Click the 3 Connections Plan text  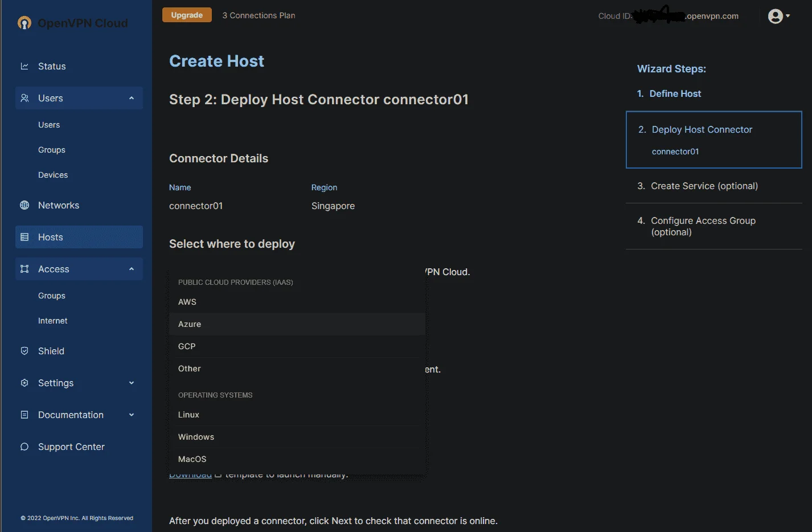pyautogui.click(x=259, y=15)
